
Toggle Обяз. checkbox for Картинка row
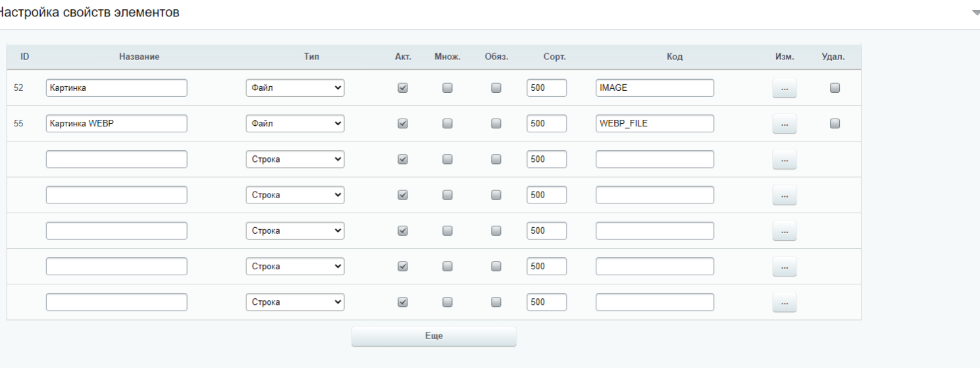[x=496, y=88]
